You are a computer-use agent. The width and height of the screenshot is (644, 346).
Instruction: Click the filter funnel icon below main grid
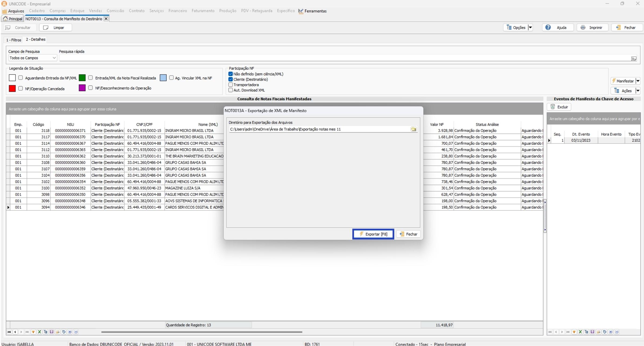[33, 332]
